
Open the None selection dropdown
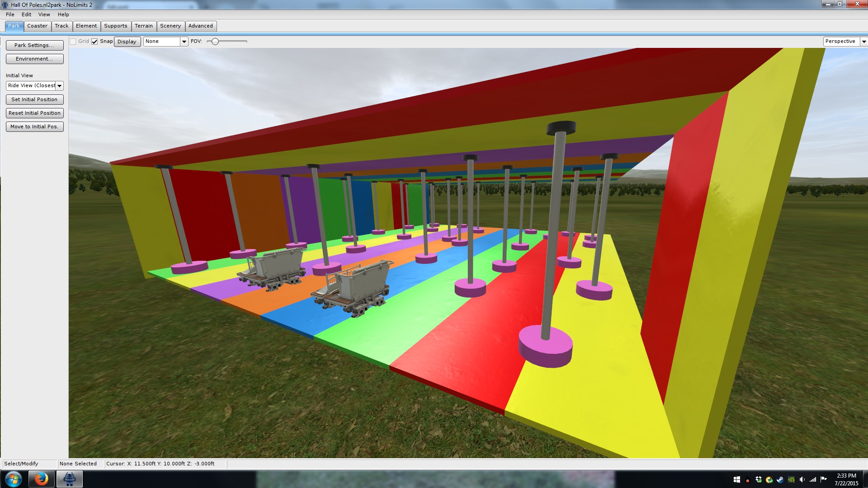(184, 42)
